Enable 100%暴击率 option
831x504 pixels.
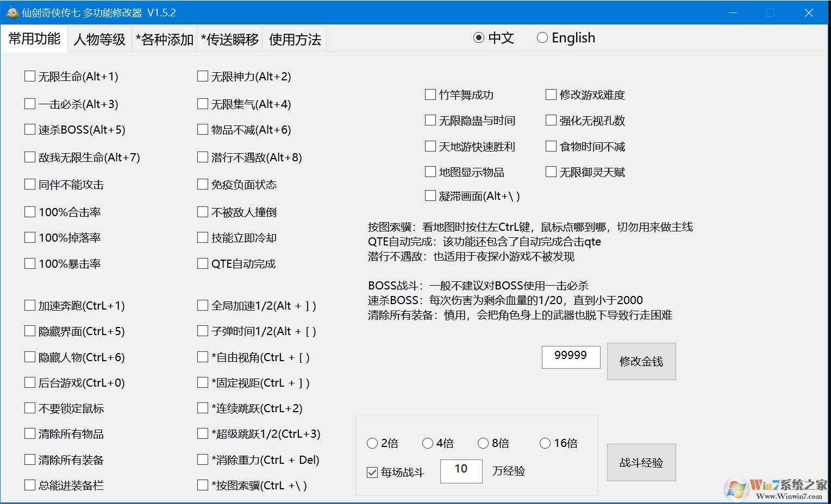coord(30,263)
